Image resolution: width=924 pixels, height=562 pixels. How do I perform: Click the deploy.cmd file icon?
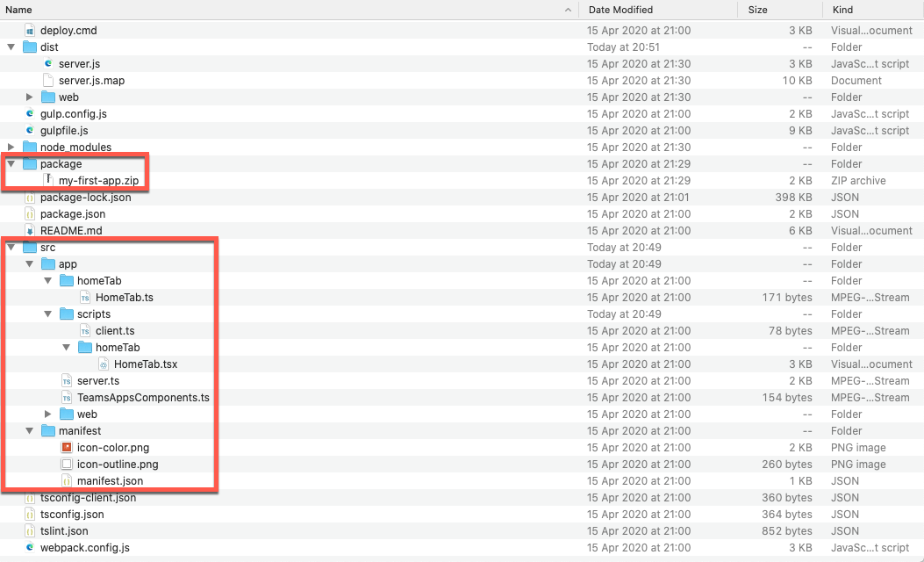pos(30,31)
